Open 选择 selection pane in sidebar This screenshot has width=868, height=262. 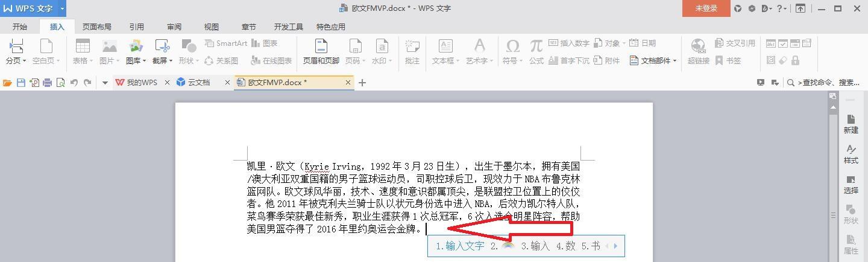pyautogui.click(x=851, y=185)
